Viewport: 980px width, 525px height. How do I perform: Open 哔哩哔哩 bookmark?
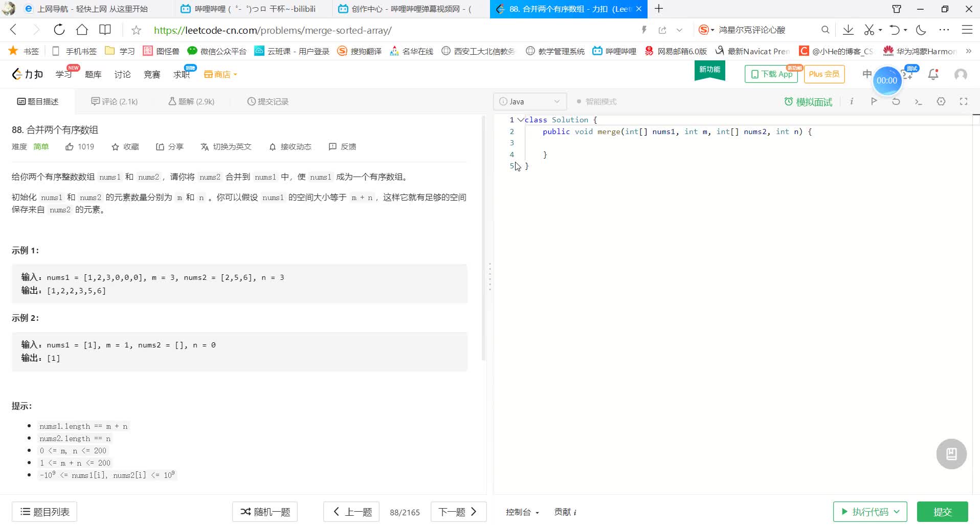click(614, 51)
